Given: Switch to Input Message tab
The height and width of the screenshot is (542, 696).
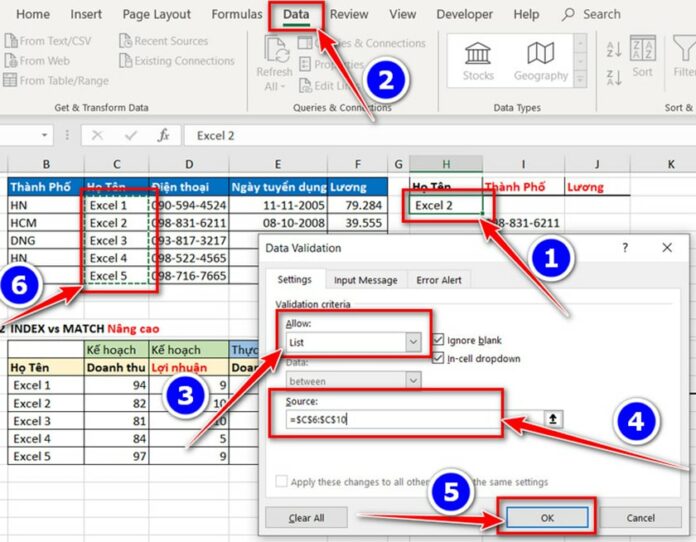Looking at the screenshot, I should pos(366,280).
